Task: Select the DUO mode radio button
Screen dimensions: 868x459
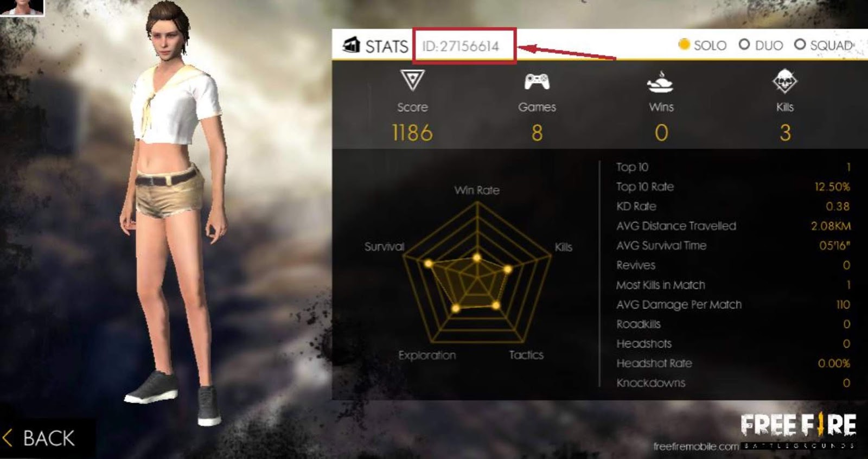Action: pos(744,44)
